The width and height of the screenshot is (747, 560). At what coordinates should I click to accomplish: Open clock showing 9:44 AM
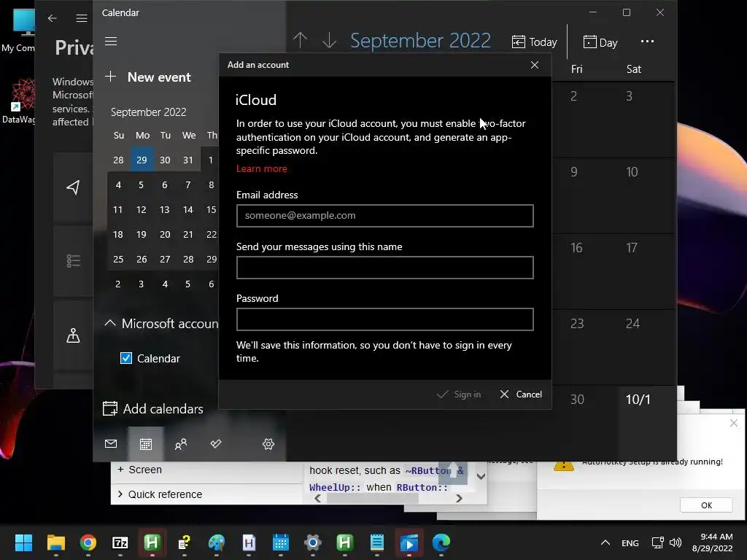pos(712,542)
